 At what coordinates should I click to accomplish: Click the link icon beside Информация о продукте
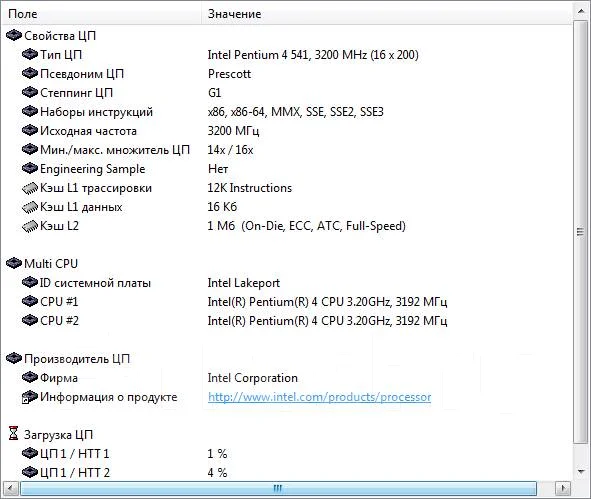click(30, 397)
